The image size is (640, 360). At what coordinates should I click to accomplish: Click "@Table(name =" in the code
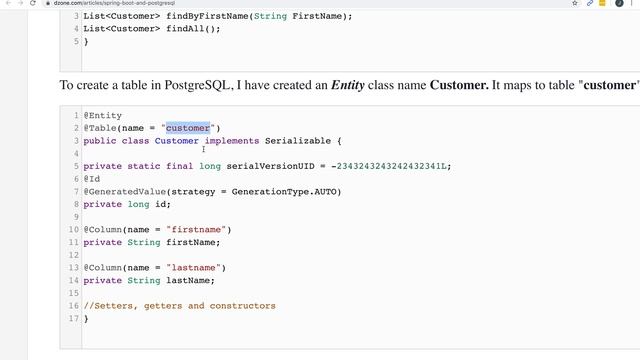coord(119,128)
